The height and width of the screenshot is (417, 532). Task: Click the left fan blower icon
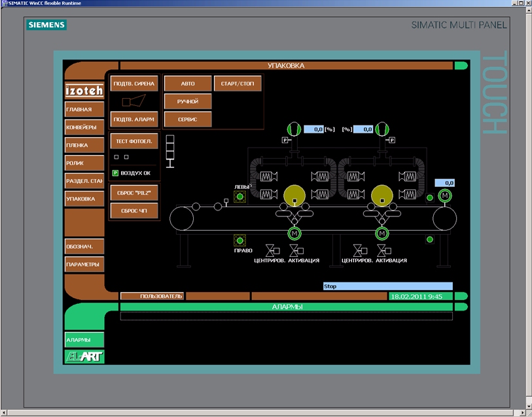[x=294, y=129]
